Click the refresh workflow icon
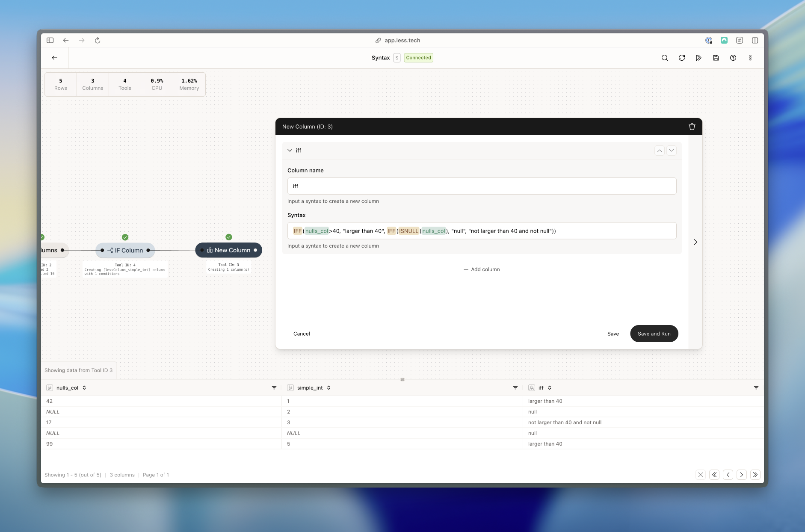This screenshot has width=805, height=532. tap(682, 58)
